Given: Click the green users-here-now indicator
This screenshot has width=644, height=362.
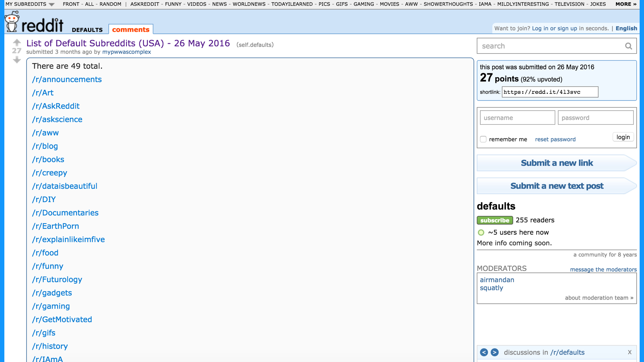Looking at the screenshot, I should point(481,233).
